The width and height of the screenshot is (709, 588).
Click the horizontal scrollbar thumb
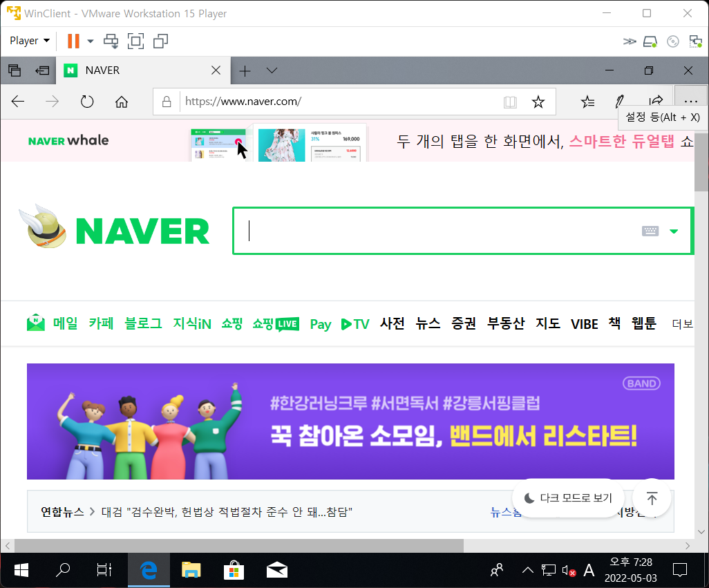pos(238,546)
